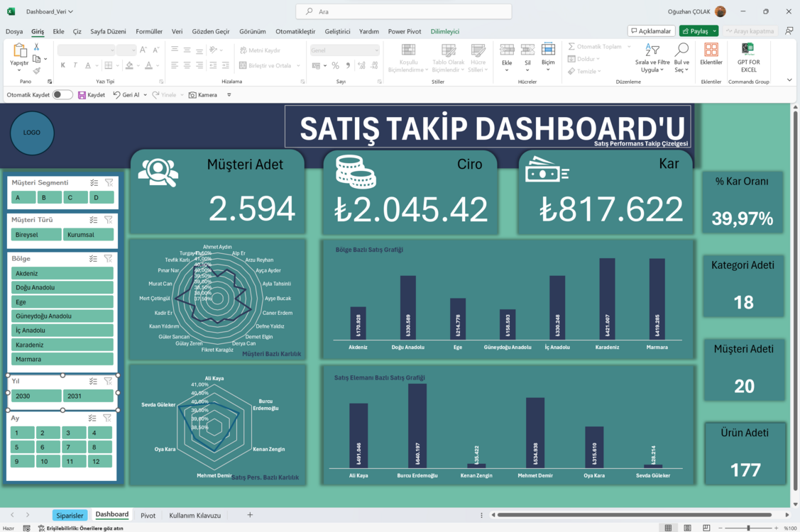Click round LOGO button
Viewport: 800px width, 532px height.
(x=32, y=133)
